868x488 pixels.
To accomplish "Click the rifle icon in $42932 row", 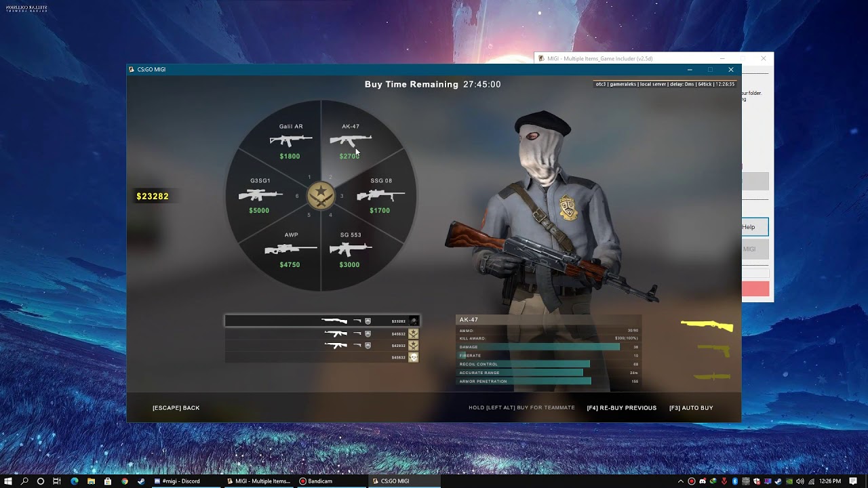I will [336, 346].
